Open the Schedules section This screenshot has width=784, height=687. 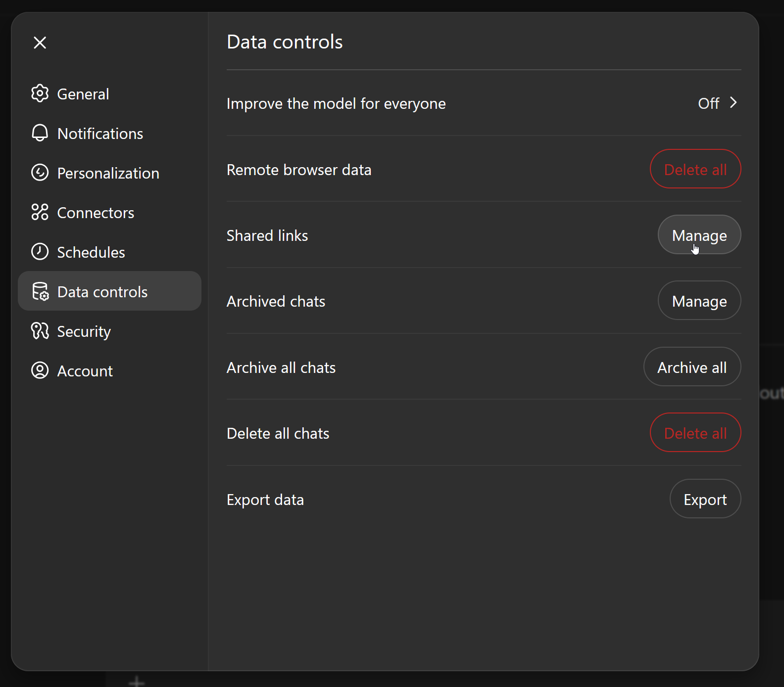(x=109, y=252)
